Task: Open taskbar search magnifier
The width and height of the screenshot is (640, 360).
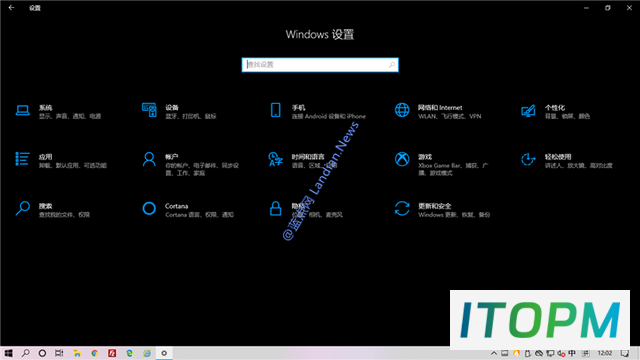Action: (25, 353)
